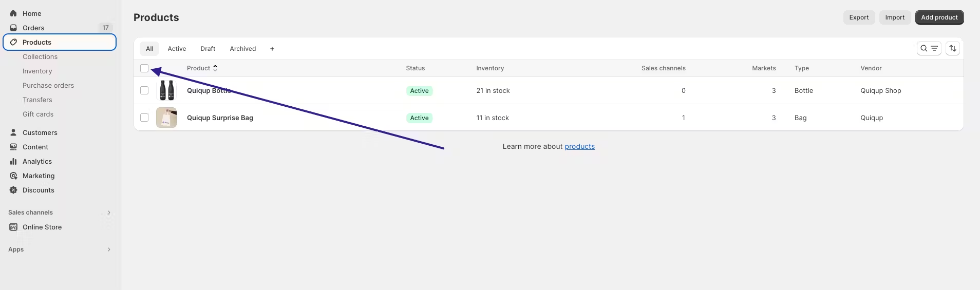
Task: Switch to the All tab
Action: (149, 49)
